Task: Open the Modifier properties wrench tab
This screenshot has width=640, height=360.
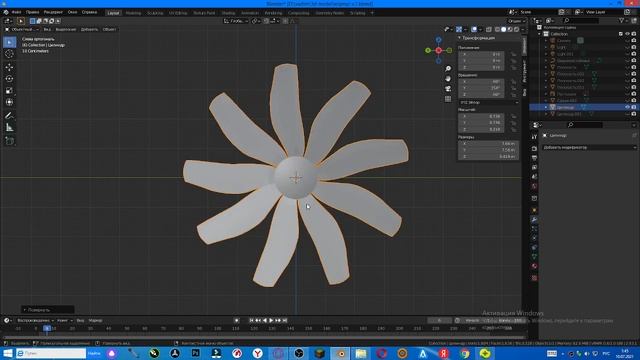Action: click(x=534, y=220)
